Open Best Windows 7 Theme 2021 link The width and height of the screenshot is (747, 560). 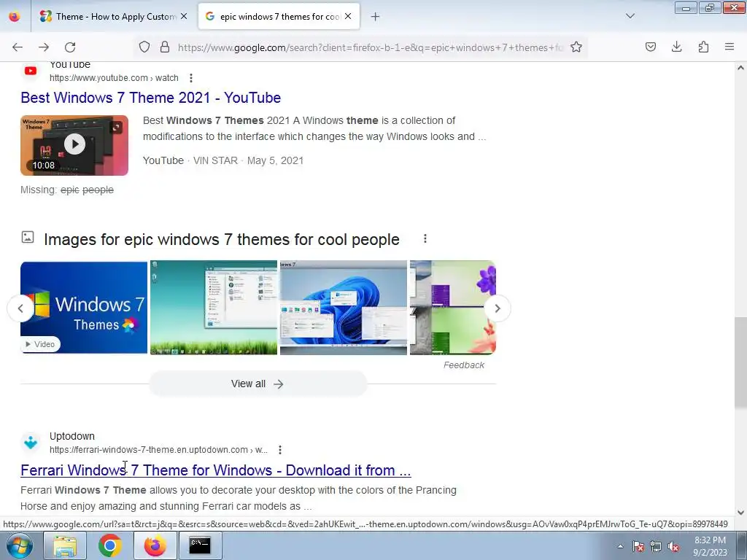point(150,98)
